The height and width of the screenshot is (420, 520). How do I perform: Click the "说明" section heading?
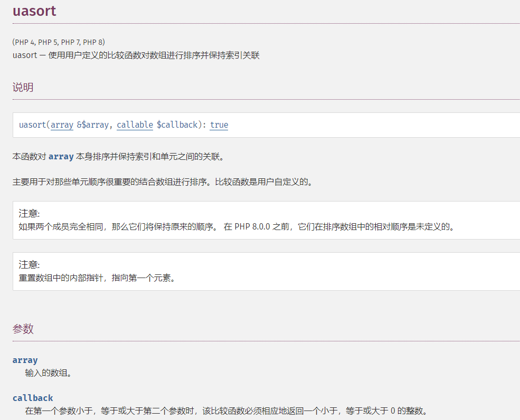pyautogui.click(x=23, y=88)
